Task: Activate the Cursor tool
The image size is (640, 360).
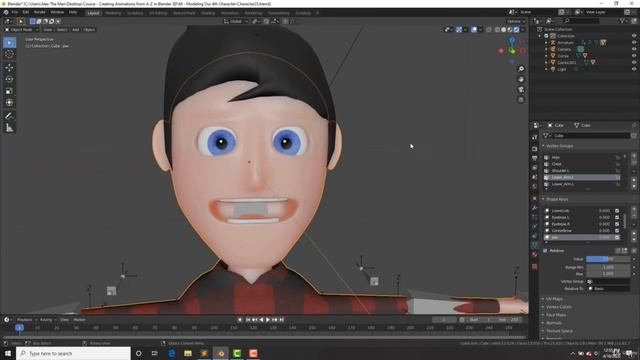Action: pyautogui.click(x=9, y=54)
